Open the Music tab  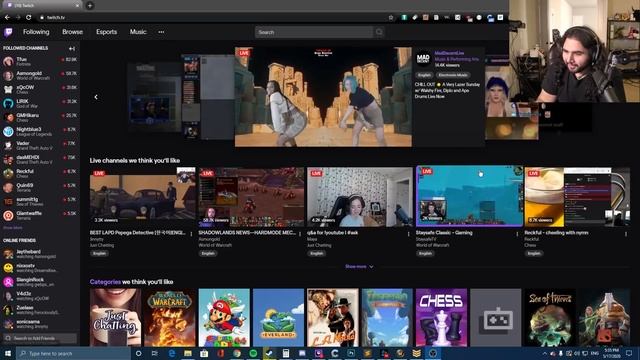coord(138,32)
